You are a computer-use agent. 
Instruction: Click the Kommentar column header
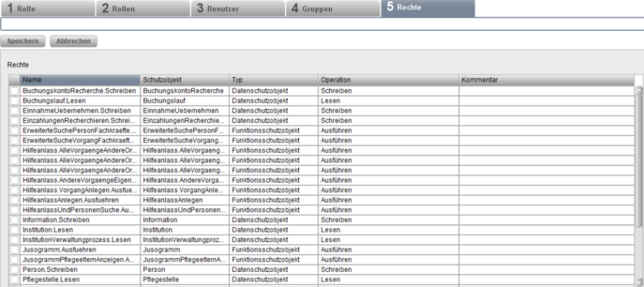click(x=546, y=80)
